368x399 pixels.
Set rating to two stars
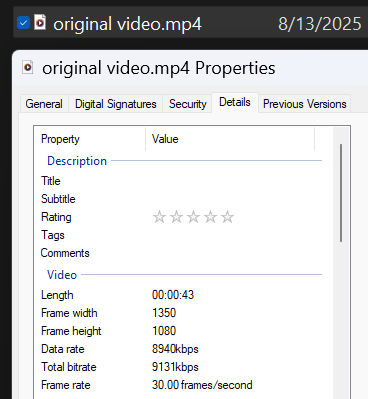tap(176, 217)
